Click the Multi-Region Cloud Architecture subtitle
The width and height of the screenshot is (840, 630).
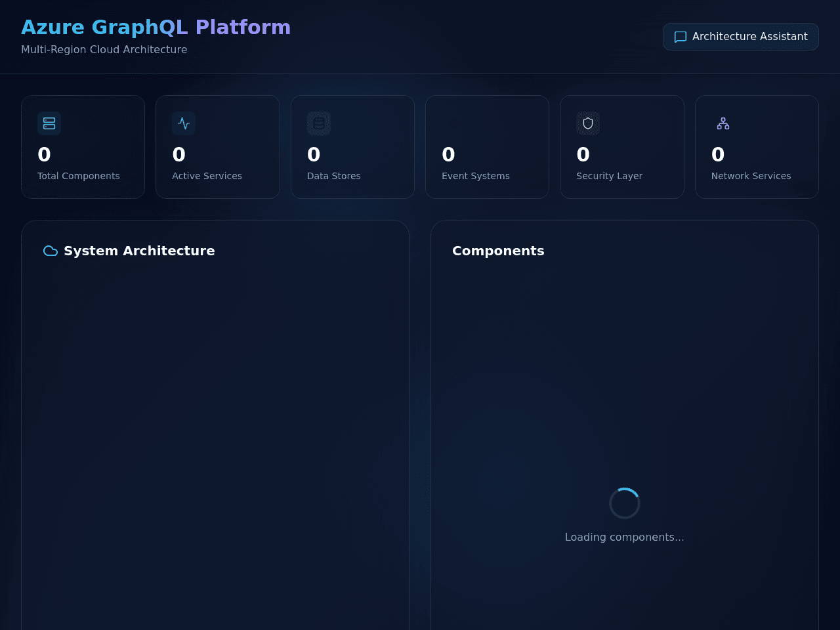click(x=104, y=49)
